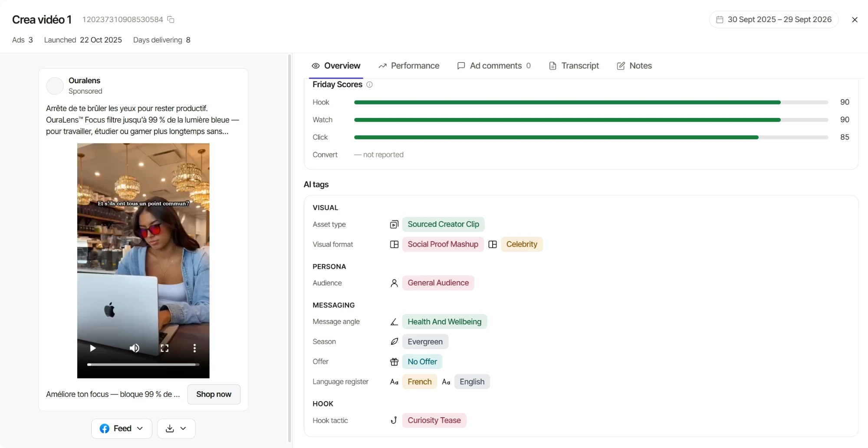Screen dimensions: 868x448
Task: Click the Asset type clip icon
Action: pos(394,224)
